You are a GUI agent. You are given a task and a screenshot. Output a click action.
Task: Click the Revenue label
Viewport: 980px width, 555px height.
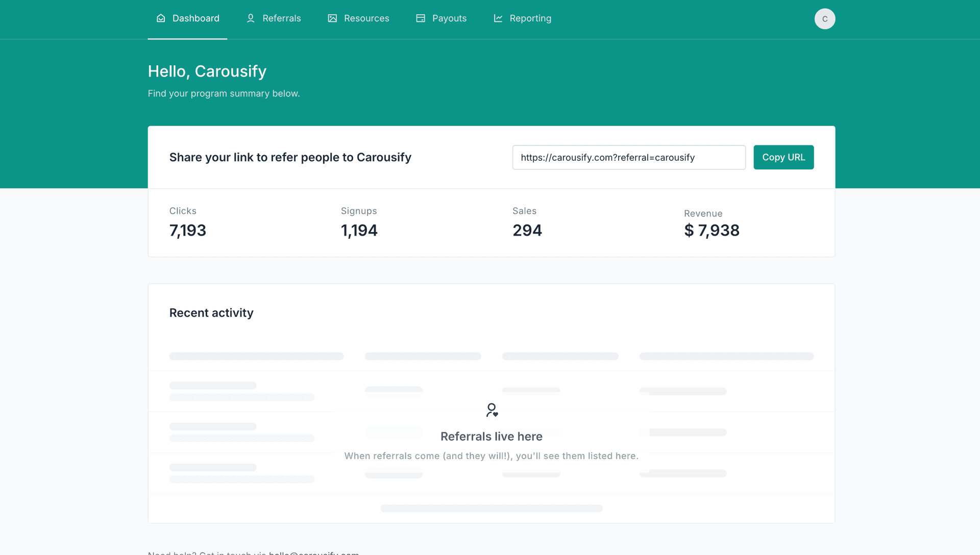click(x=703, y=213)
